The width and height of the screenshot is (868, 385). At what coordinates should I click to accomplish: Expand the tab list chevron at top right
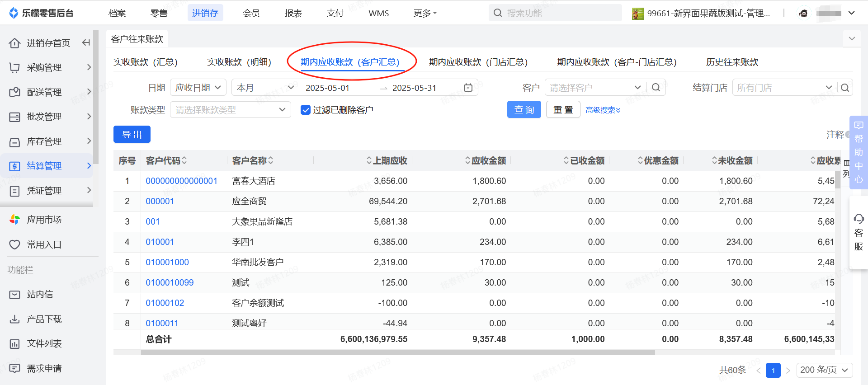click(852, 38)
